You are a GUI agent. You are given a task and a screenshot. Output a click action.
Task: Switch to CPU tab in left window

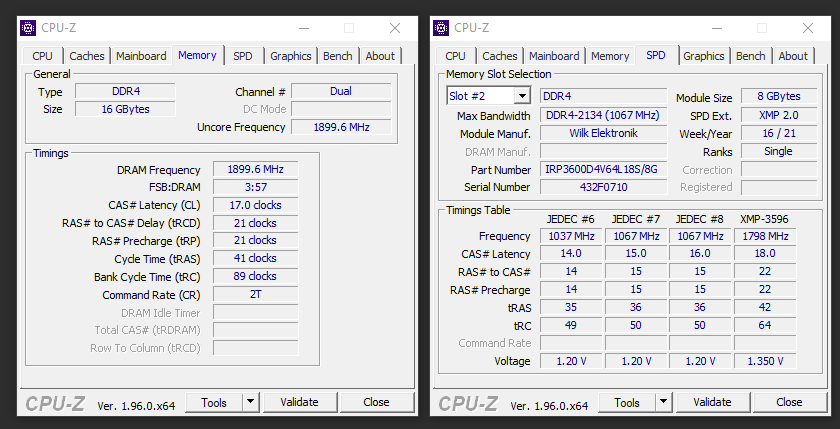point(43,56)
